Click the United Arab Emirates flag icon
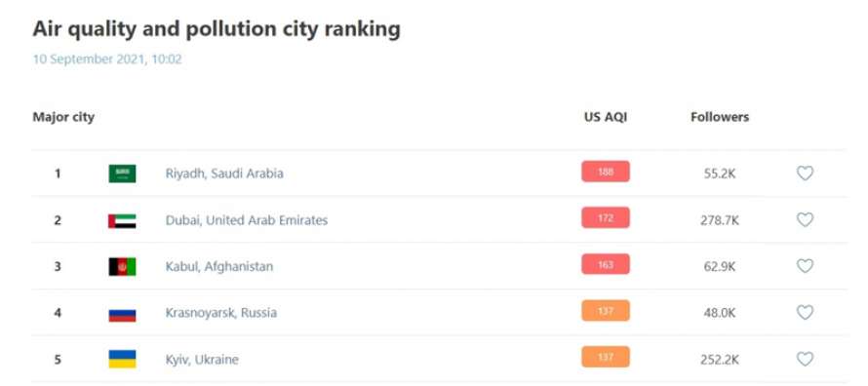Screen dimensions: 868x386 [122, 220]
